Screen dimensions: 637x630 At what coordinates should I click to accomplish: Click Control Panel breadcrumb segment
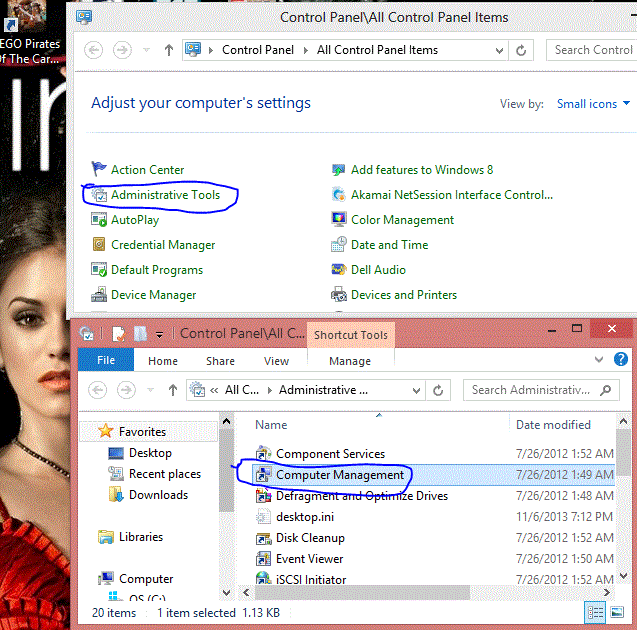click(258, 50)
